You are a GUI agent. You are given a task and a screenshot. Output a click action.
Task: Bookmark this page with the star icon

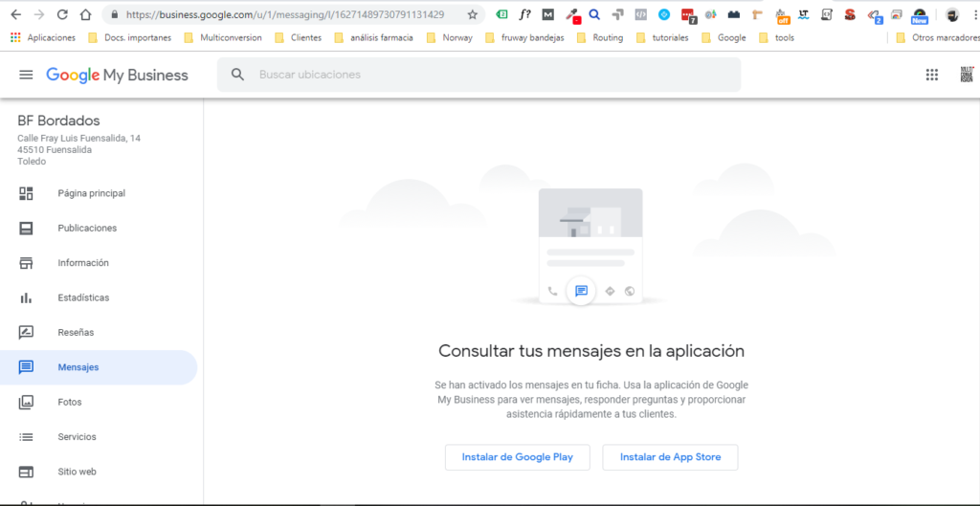[473, 14]
